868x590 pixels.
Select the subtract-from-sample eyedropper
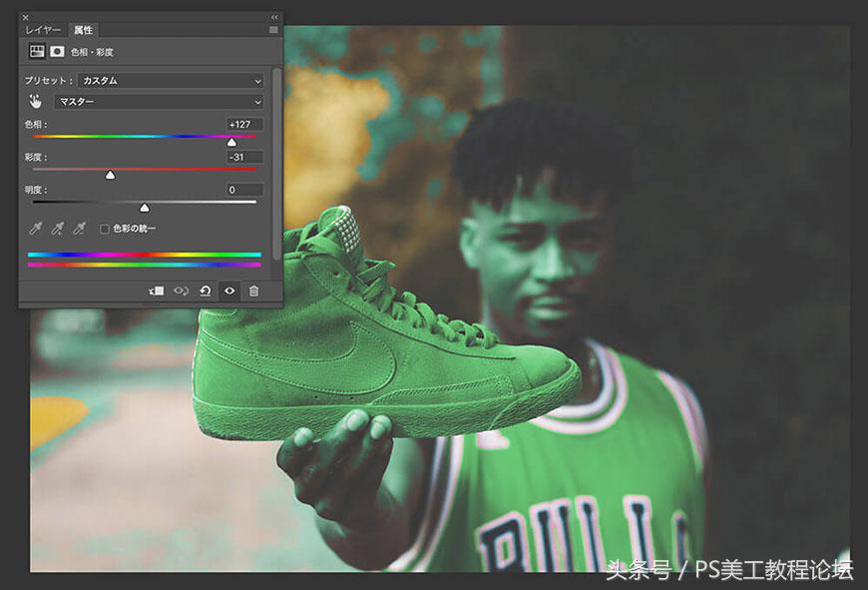[x=80, y=230]
